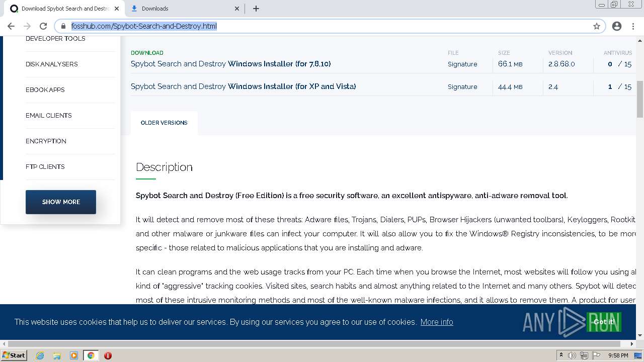Close the Spybot download tab
The height and width of the screenshot is (362, 644).
(117, 9)
